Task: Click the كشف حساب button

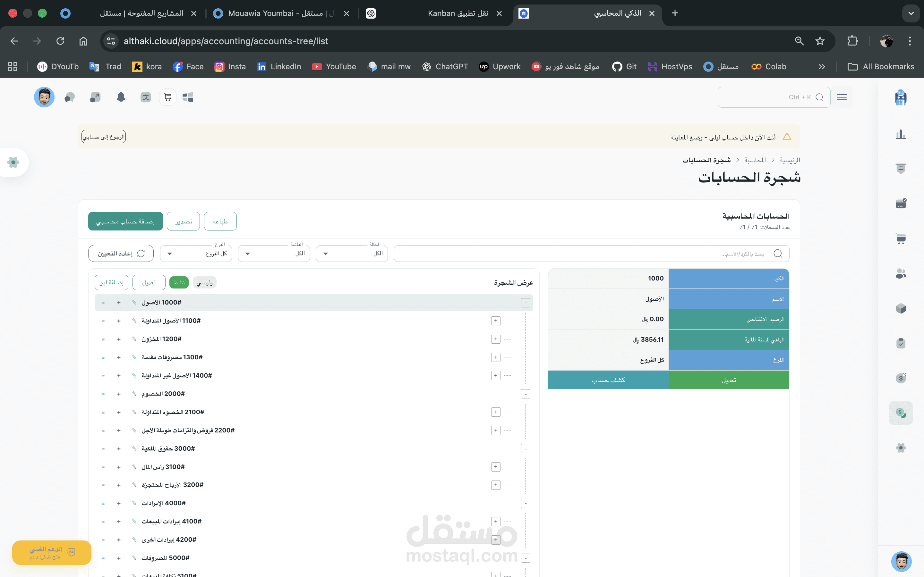Action: click(x=608, y=380)
